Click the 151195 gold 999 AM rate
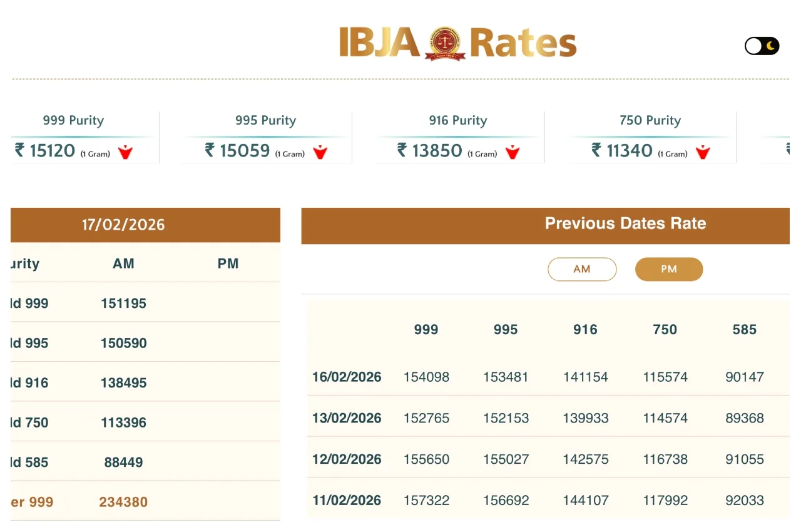This screenshot has width=801, height=532. [x=123, y=304]
